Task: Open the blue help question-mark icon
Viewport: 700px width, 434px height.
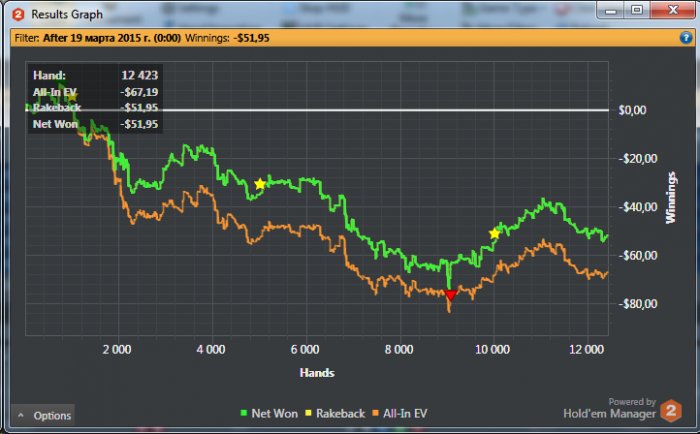Action: [686, 38]
